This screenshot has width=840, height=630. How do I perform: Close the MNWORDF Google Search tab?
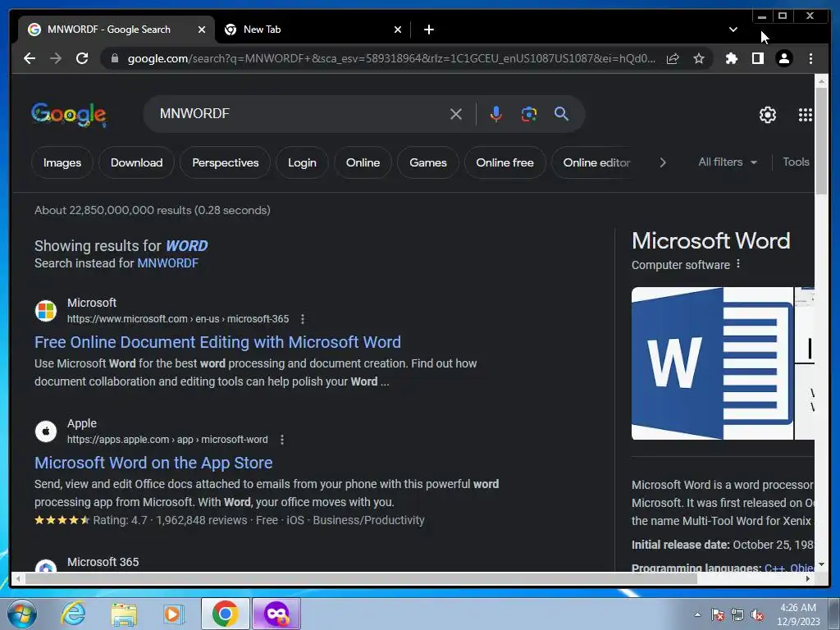click(x=202, y=30)
